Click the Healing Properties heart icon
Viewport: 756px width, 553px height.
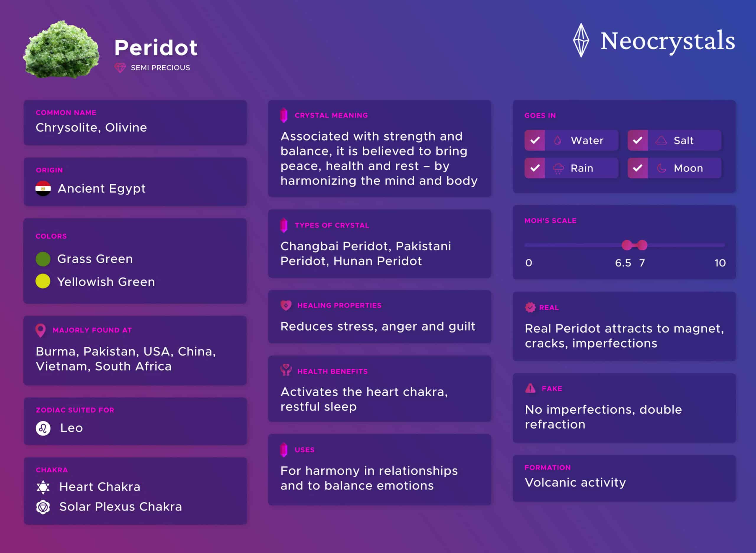pos(286,305)
